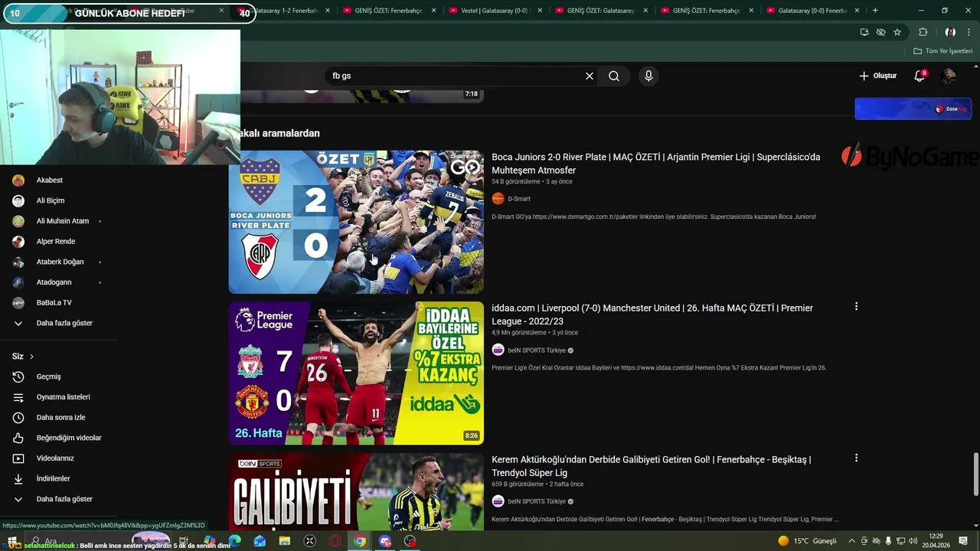Viewport: 980px width, 551px height.
Task: Click the ByNoGame banner ad
Action: coord(911,156)
